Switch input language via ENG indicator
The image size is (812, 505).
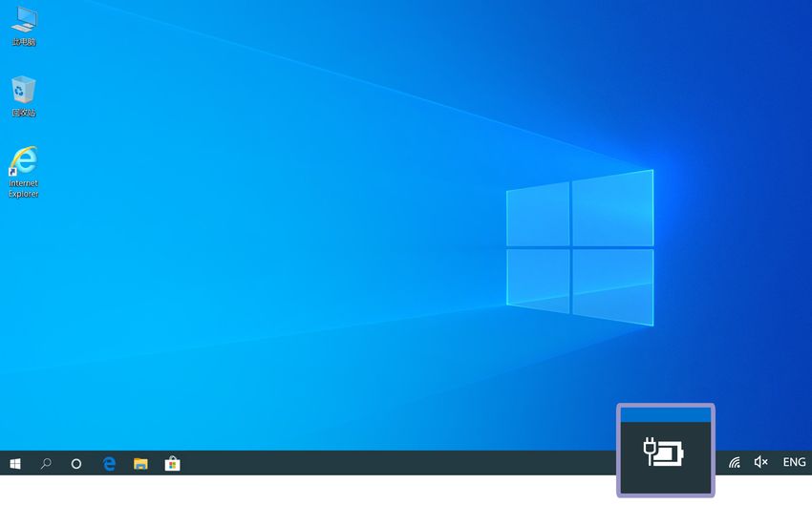click(794, 461)
